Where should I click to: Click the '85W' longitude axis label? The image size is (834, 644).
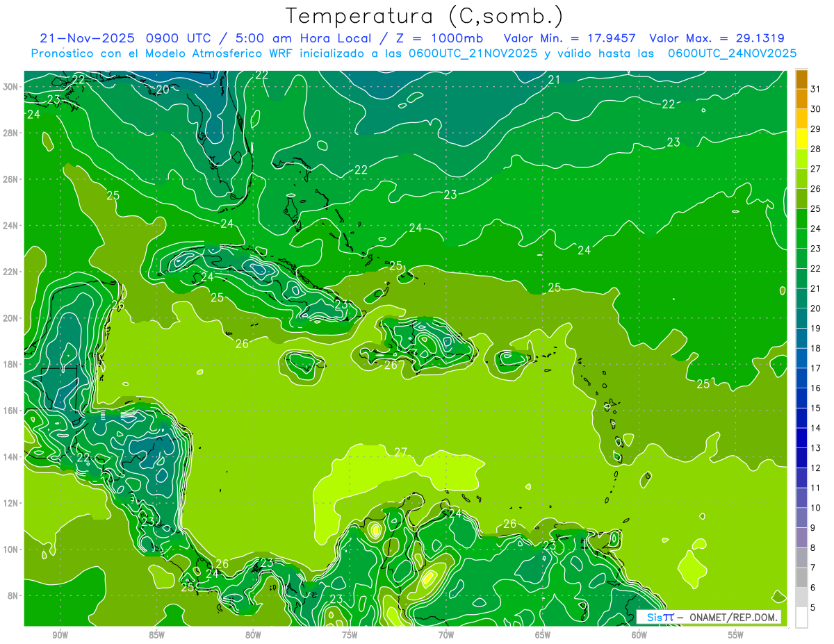(x=157, y=635)
